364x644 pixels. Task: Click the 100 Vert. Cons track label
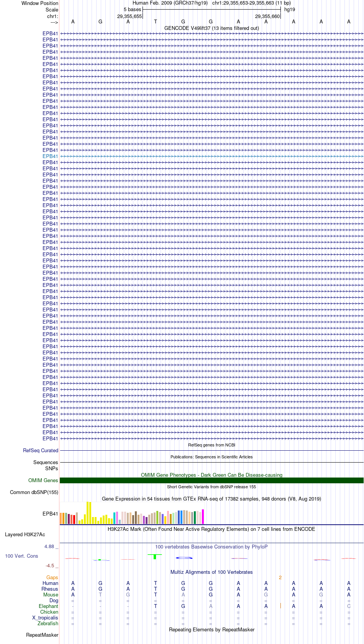(21, 556)
